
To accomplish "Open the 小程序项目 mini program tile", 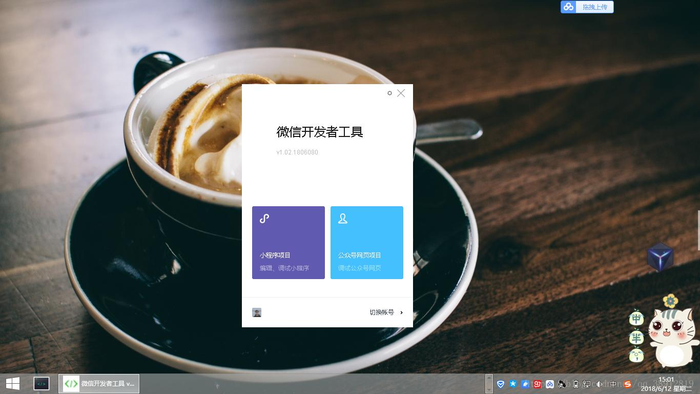I will pos(288,242).
